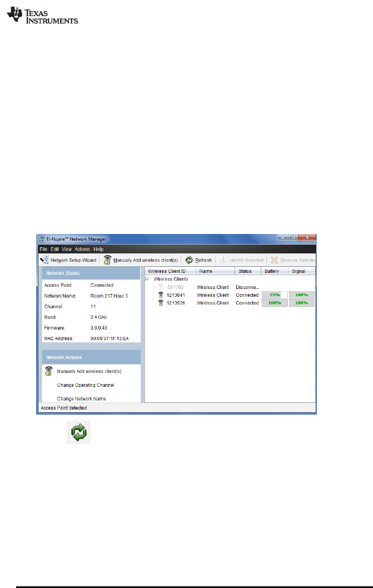Click the Remove Selected X icon

[274, 260]
